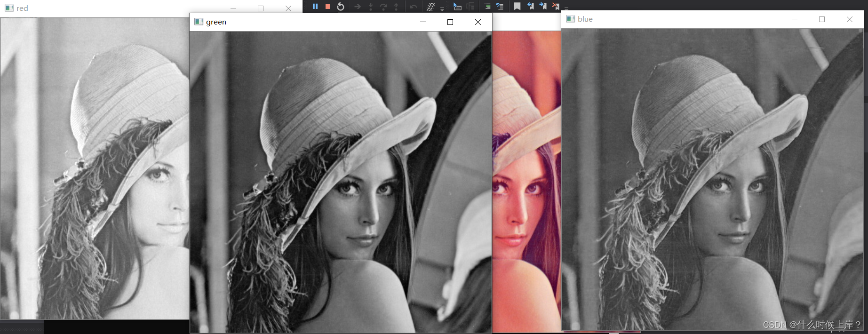This screenshot has height=334, width=868.
Task: Minimize the blue channel window
Action: click(x=795, y=19)
